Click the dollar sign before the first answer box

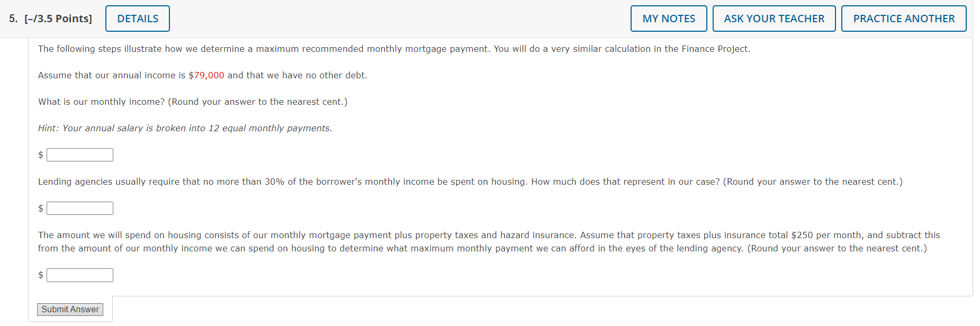click(x=40, y=155)
